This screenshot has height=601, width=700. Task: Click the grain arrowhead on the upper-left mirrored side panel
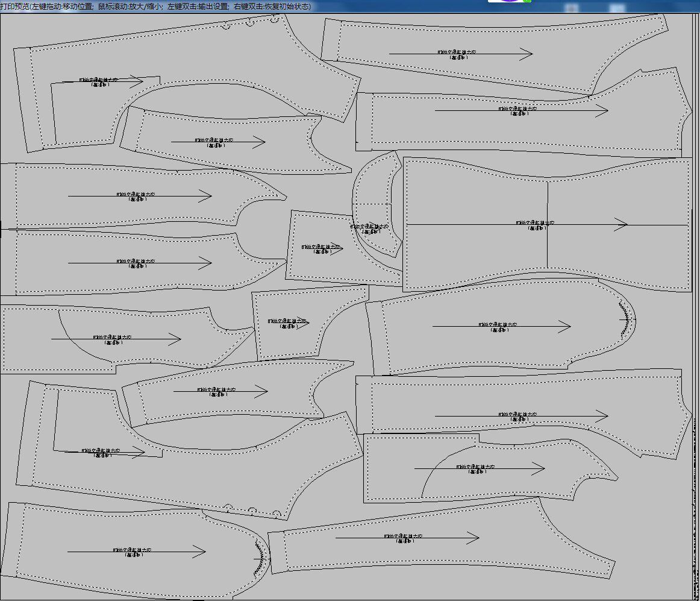[205, 196]
